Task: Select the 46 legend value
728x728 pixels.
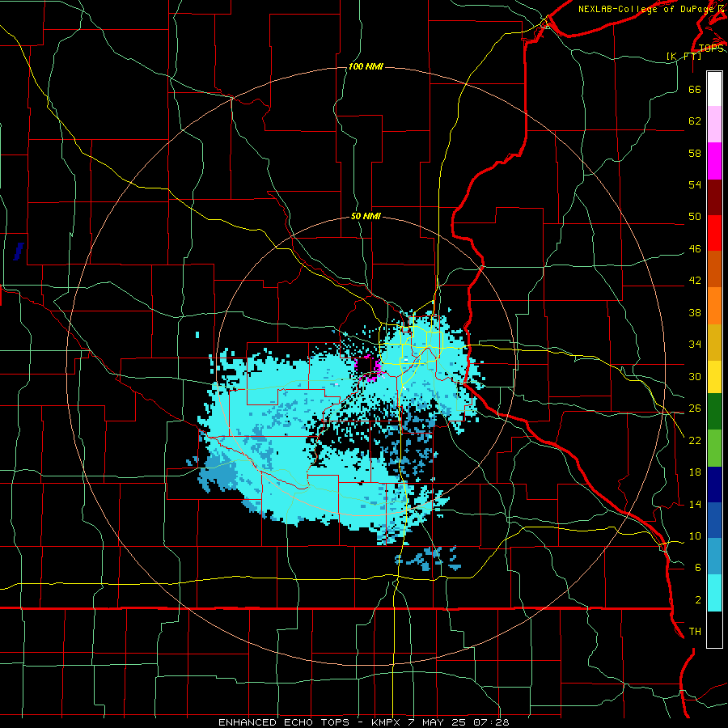Action: pyautogui.click(x=695, y=248)
